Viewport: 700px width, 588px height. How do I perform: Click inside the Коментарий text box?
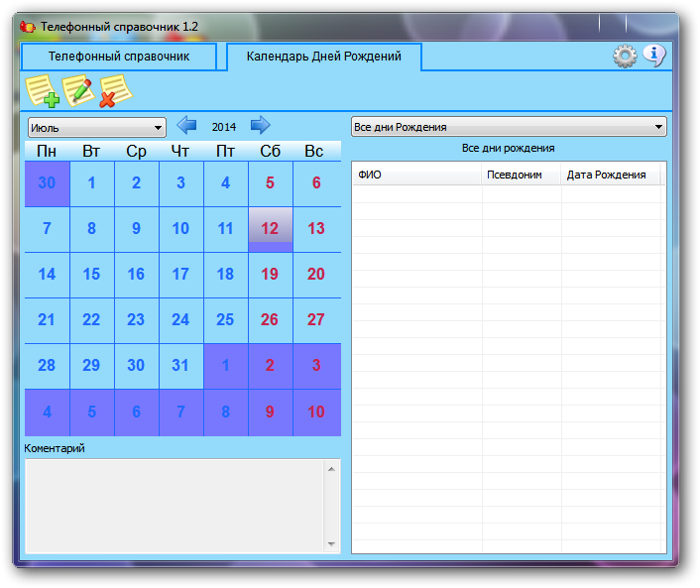tap(175, 506)
